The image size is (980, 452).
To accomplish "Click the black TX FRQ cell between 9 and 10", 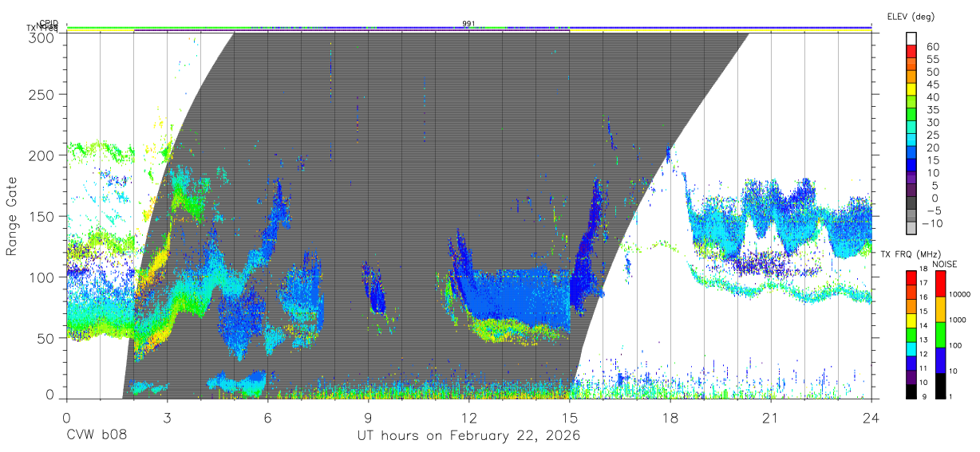I will [911, 391].
